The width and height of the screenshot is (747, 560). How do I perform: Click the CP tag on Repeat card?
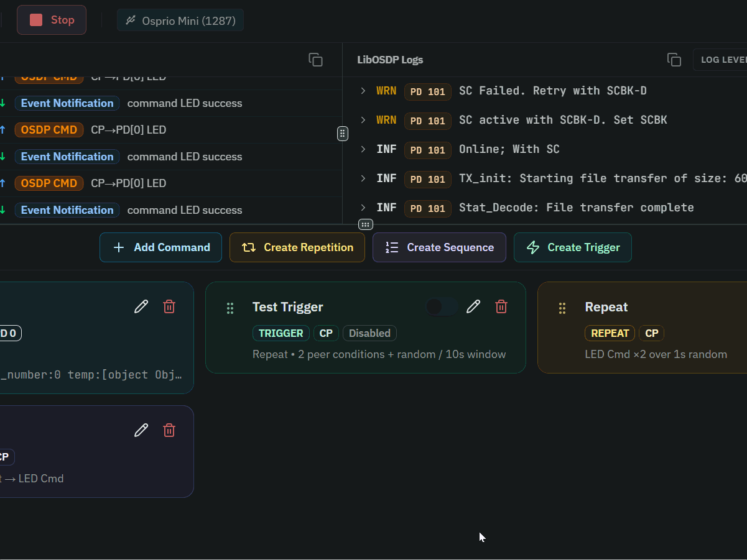[652, 333]
